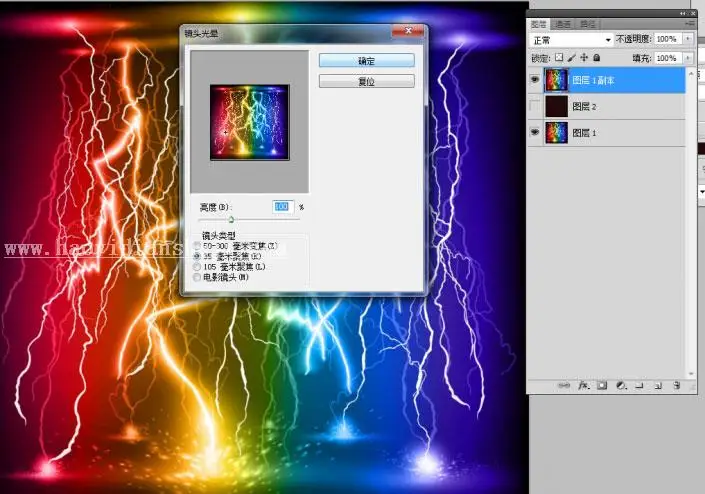Viewport: 705px width, 494px height.
Task: Toggle lock image pixels brush icon
Action: pyautogui.click(x=571, y=58)
